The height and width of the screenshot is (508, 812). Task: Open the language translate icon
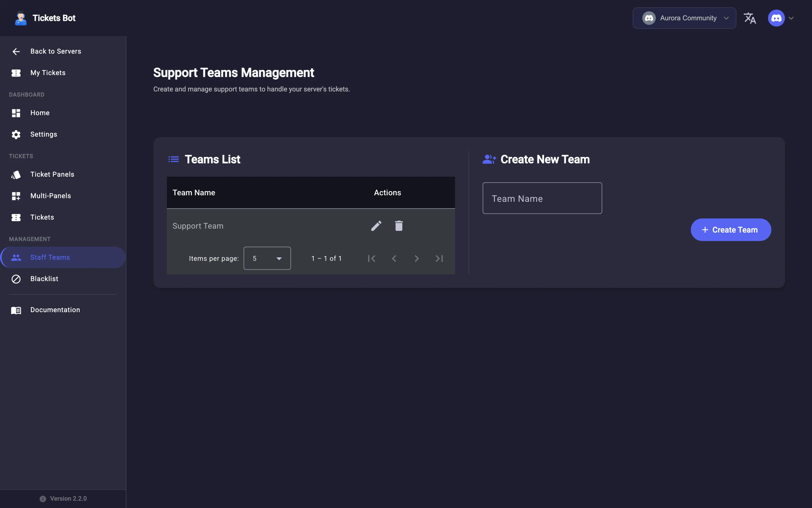(x=750, y=18)
